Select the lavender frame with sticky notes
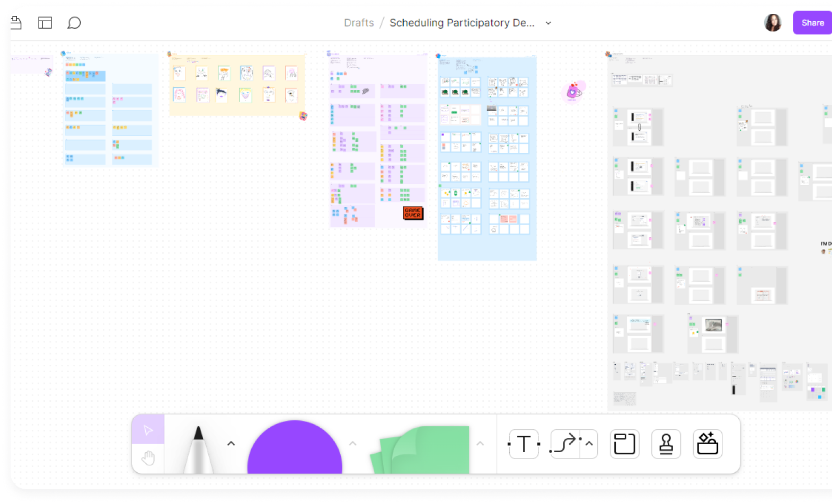 (378, 142)
